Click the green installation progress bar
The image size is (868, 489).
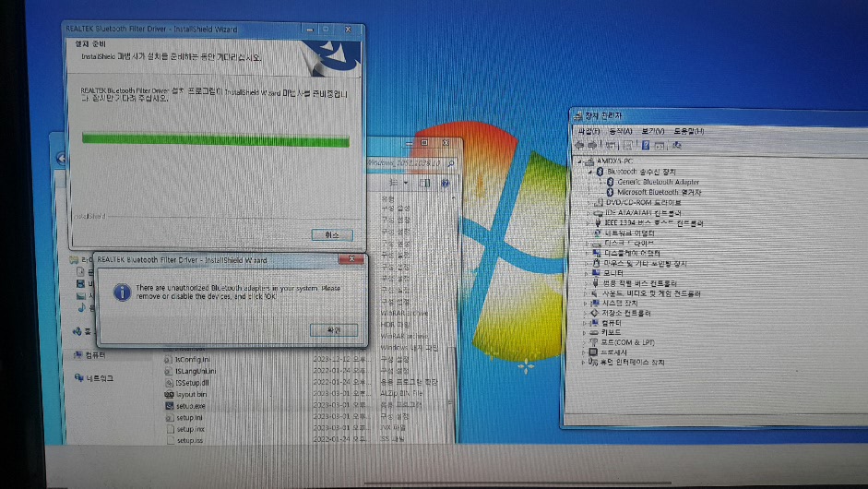[215, 139]
